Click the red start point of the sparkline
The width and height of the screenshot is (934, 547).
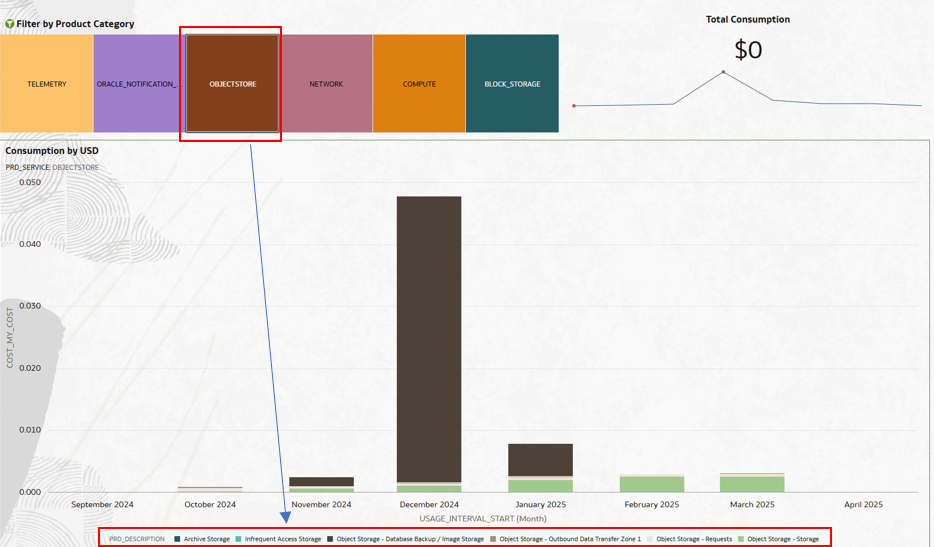(x=574, y=106)
